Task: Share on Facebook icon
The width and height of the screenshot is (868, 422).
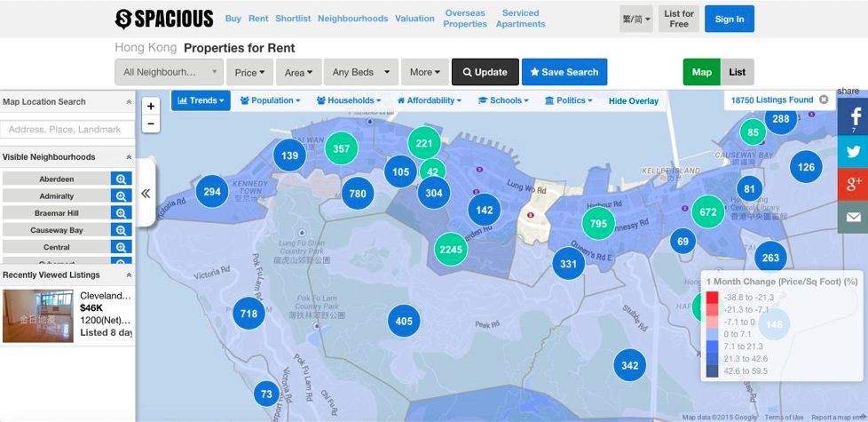Action: point(853,117)
